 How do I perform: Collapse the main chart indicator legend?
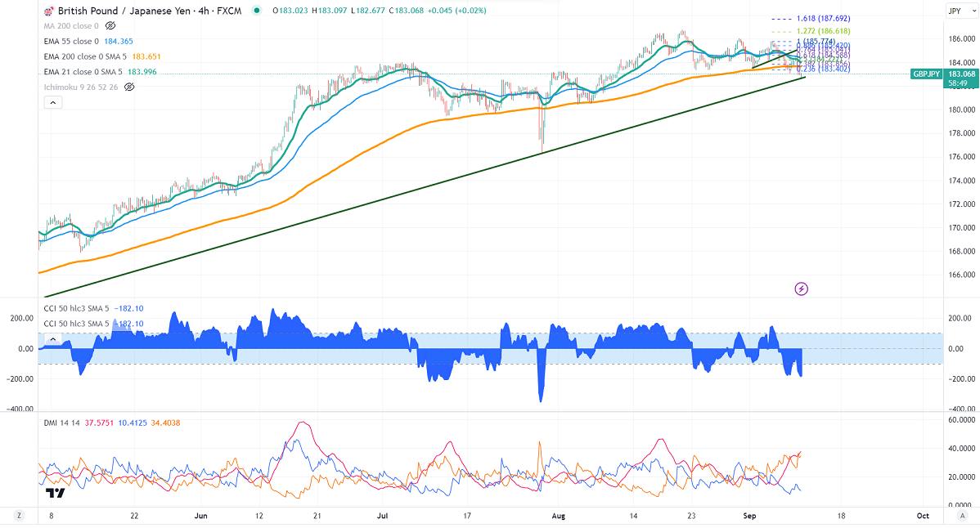(x=53, y=102)
